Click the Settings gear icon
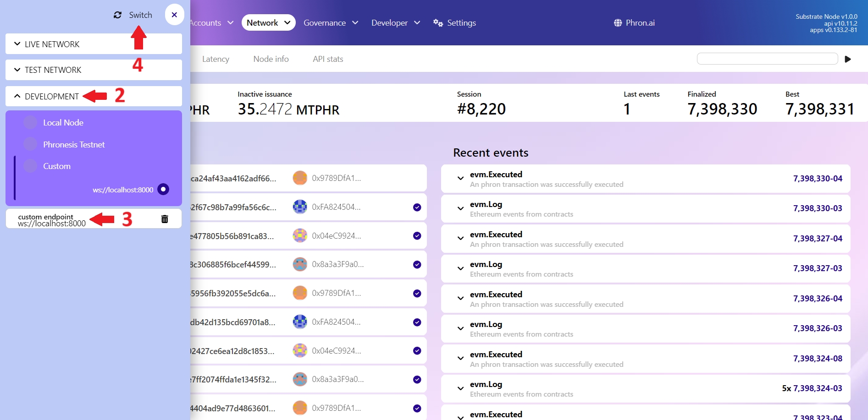This screenshot has height=420, width=868. tap(437, 23)
